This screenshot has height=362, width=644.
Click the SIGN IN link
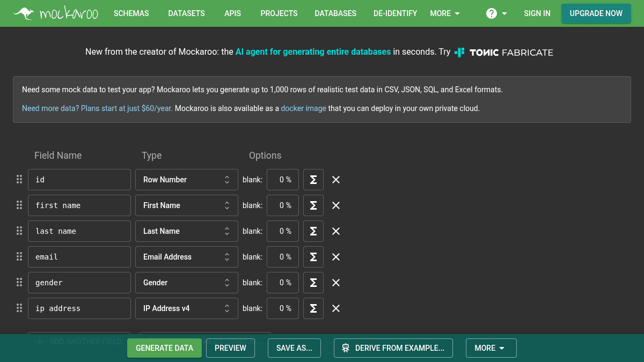tap(537, 13)
